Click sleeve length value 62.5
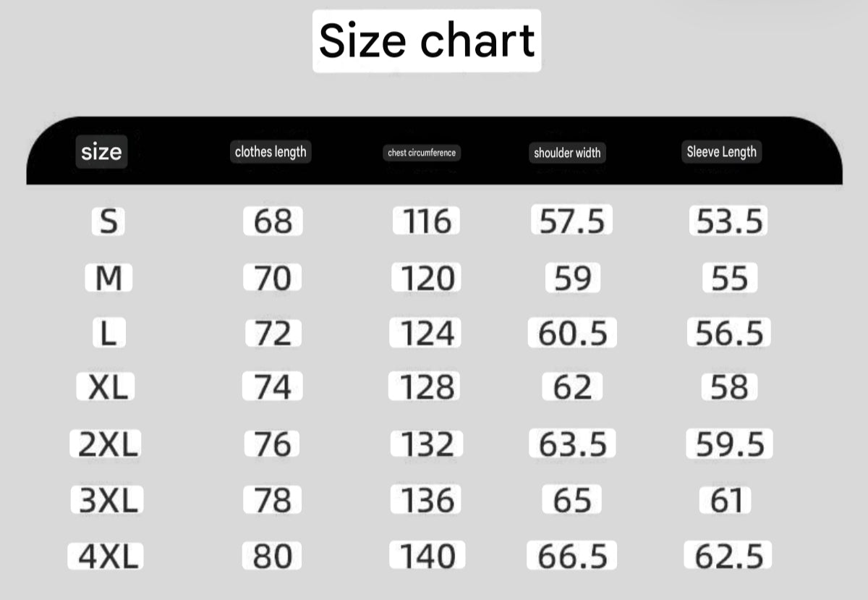The image size is (868, 600). pyautogui.click(x=728, y=556)
